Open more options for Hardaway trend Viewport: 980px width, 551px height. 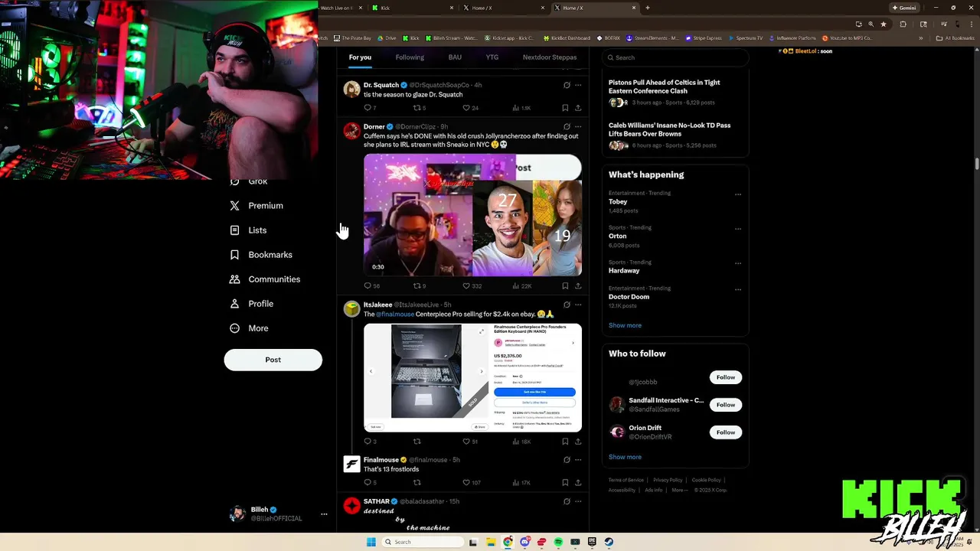[738, 263]
